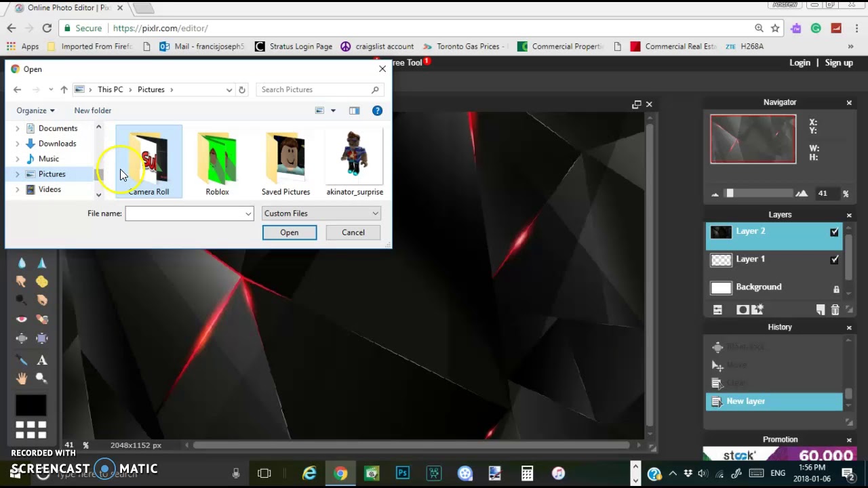Open the Organize menu
Image resolution: width=868 pixels, height=488 pixels.
(x=34, y=110)
